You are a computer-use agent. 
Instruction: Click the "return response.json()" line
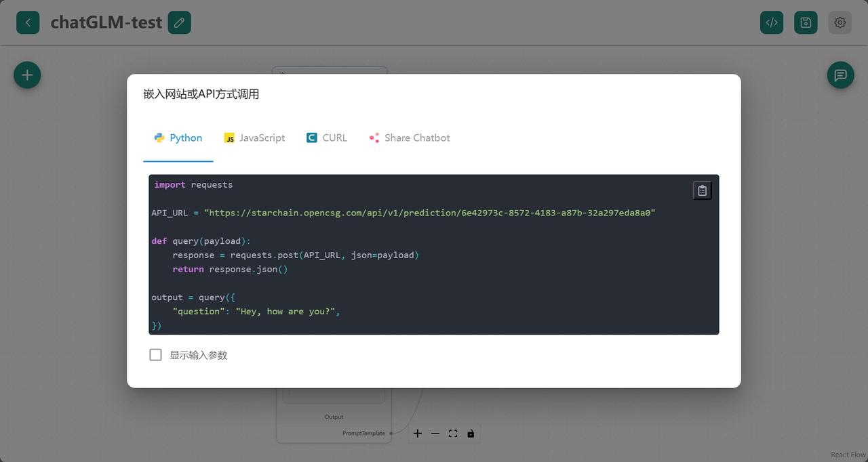[x=230, y=270]
